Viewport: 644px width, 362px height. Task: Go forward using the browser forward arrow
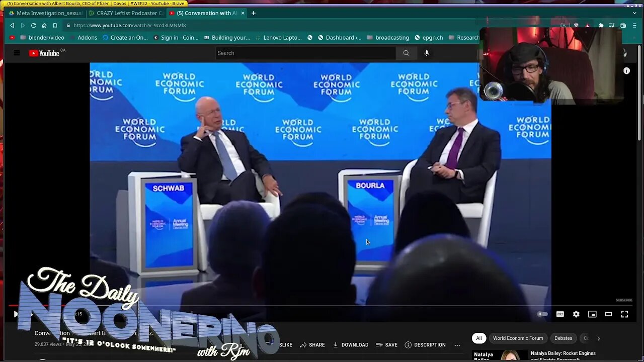coord(23,25)
